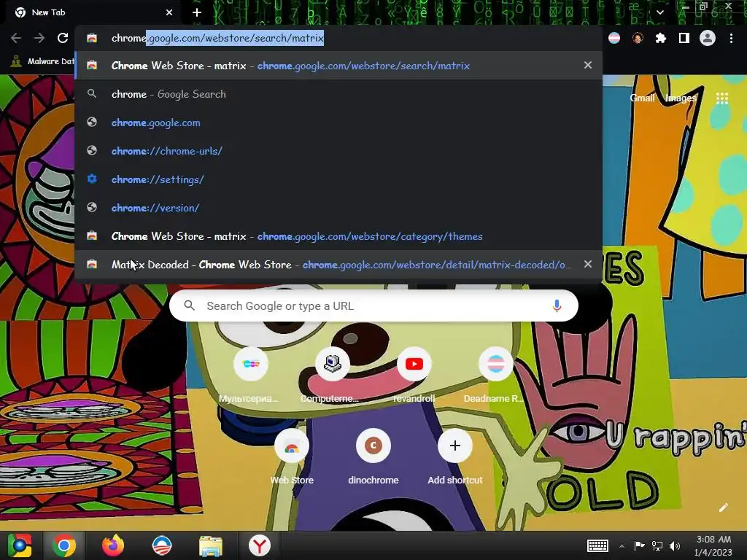Launch Yandex browser from the taskbar
The width and height of the screenshot is (747, 560).
[259, 545]
